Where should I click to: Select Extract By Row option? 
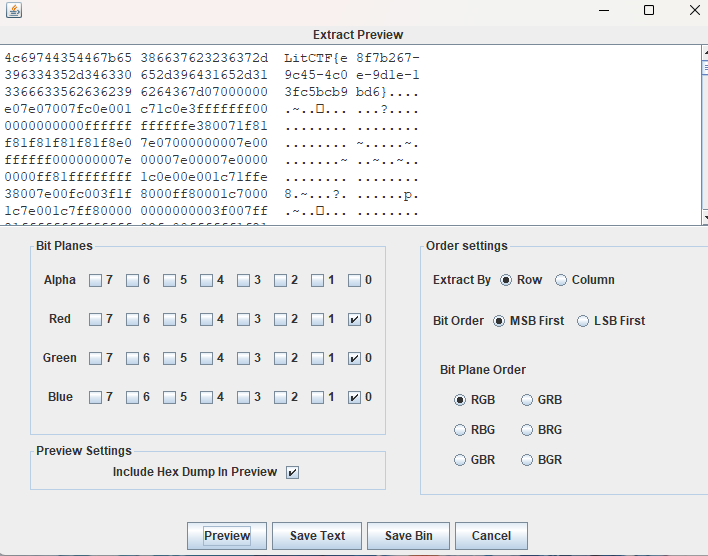coord(506,280)
